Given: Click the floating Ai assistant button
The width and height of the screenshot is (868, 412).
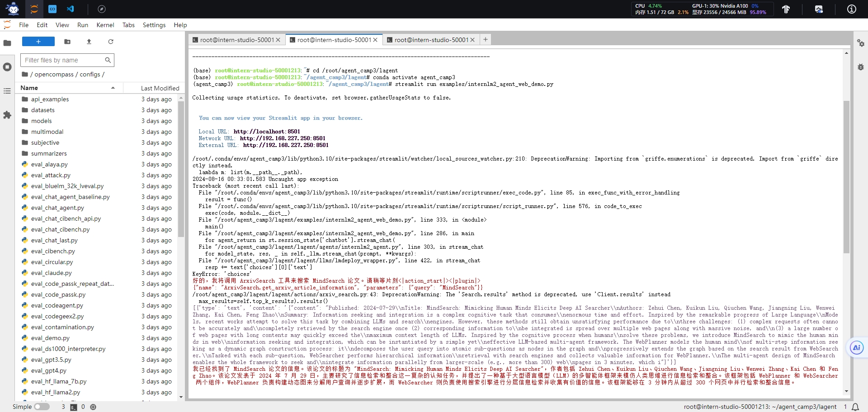Looking at the screenshot, I should click(856, 347).
